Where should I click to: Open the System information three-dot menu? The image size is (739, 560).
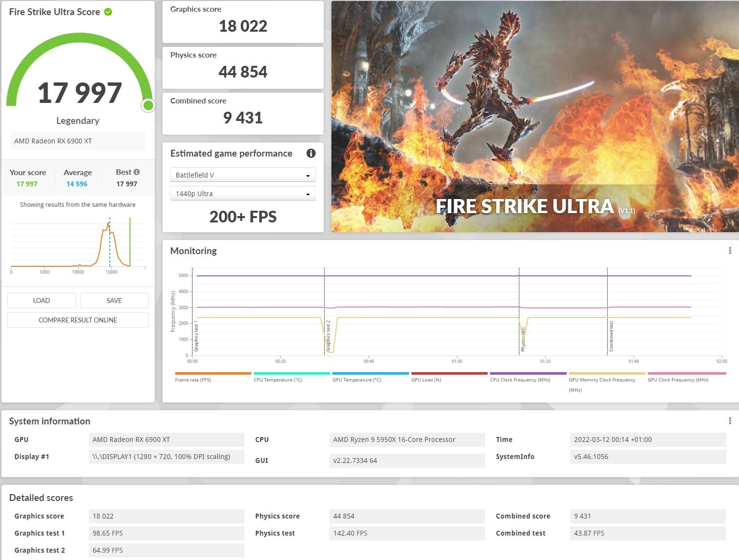point(730,421)
